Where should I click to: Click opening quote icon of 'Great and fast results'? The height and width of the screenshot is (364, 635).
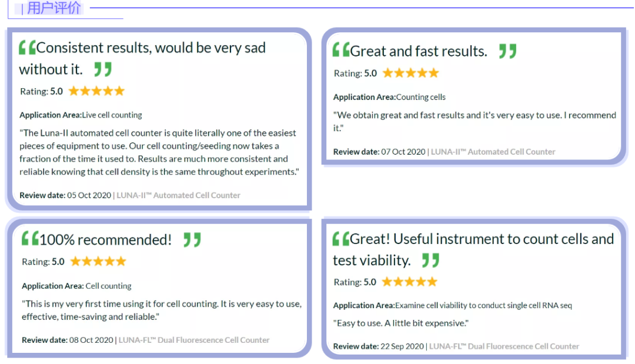click(x=341, y=49)
